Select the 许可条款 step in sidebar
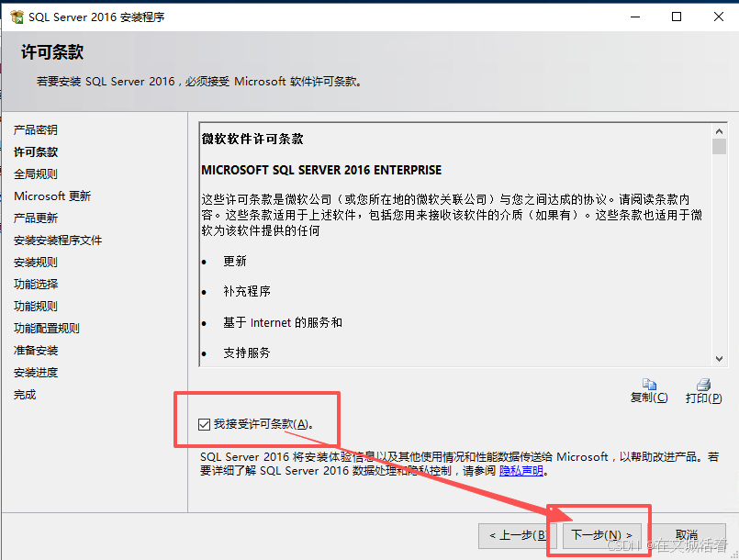The height and width of the screenshot is (560, 739). [x=36, y=151]
